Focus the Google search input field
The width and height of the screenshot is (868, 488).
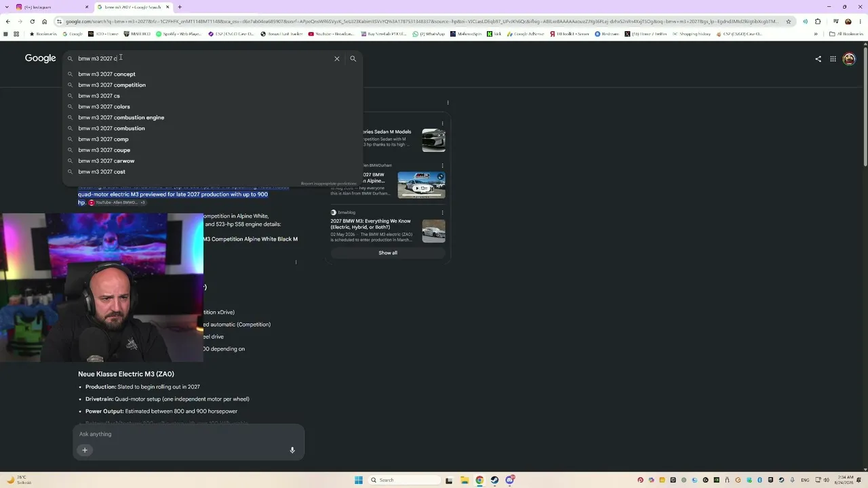pyautogui.click(x=203, y=58)
